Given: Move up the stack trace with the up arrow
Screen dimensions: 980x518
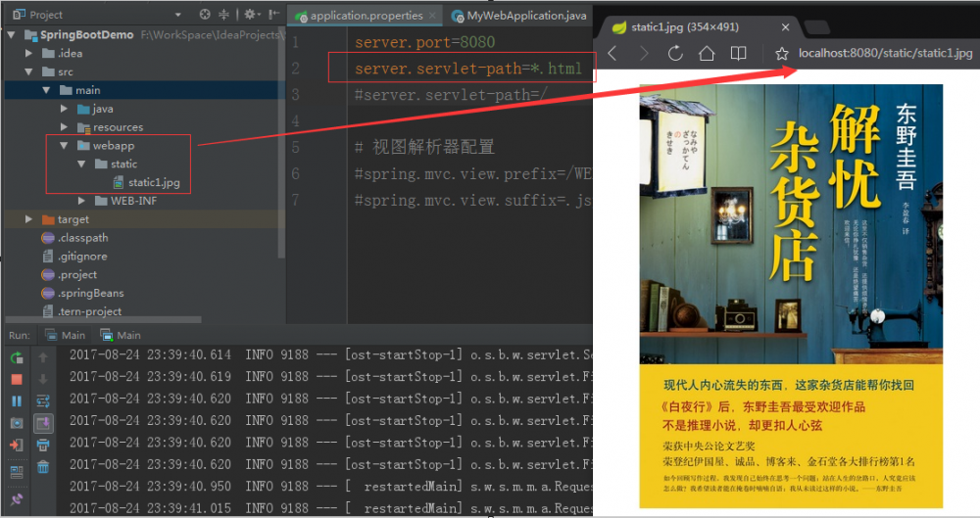Looking at the screenshot, I should pyautogui.click(x=43, y=356).
